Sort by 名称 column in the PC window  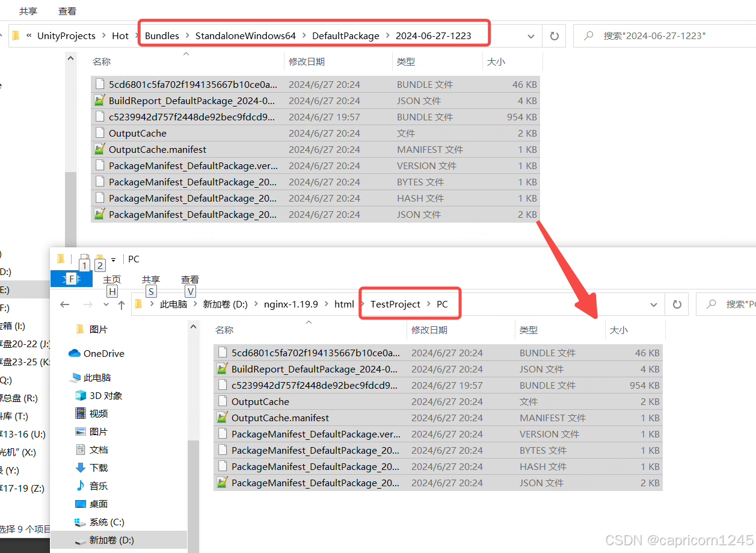pos(224,330)
